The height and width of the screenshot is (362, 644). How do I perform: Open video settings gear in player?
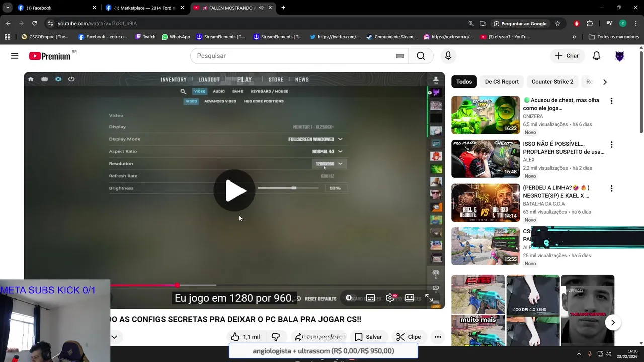390,298
